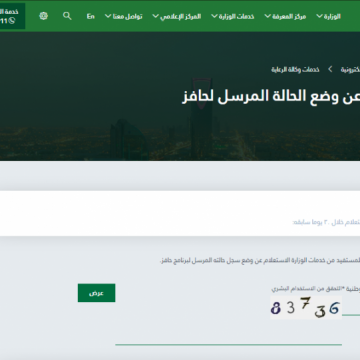The height and width of the screenshot is (360, 360).
Task: Open the site search magnifier icon
Action: point(67,16)
